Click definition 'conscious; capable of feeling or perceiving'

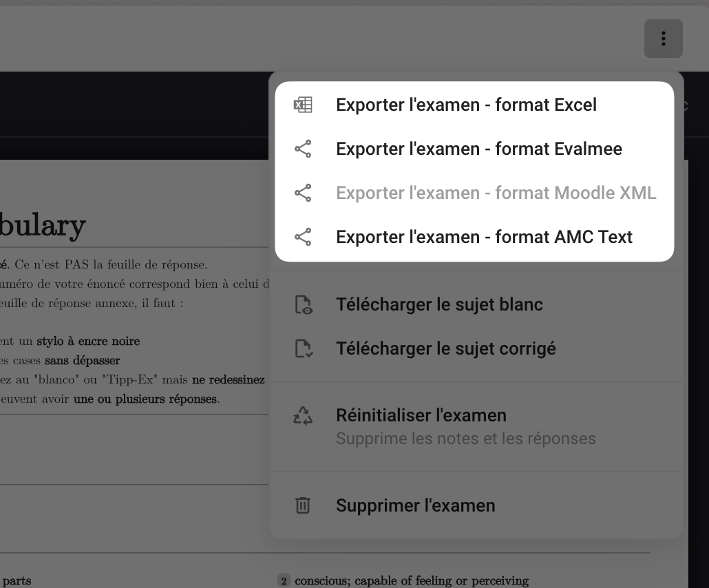click(x=412, y=580)
